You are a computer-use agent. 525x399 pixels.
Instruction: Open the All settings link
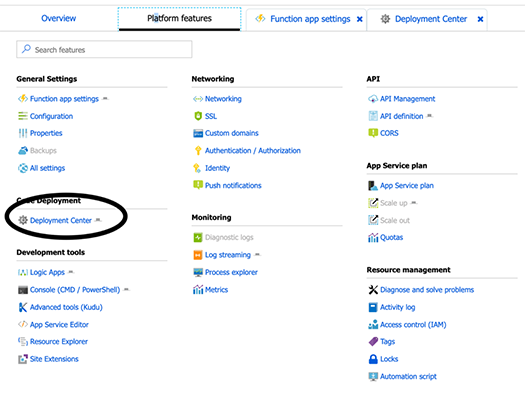[48, 168]
